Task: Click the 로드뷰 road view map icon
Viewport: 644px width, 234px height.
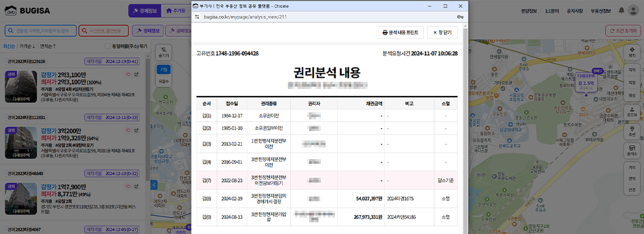Action: click(x=632, y=112)
